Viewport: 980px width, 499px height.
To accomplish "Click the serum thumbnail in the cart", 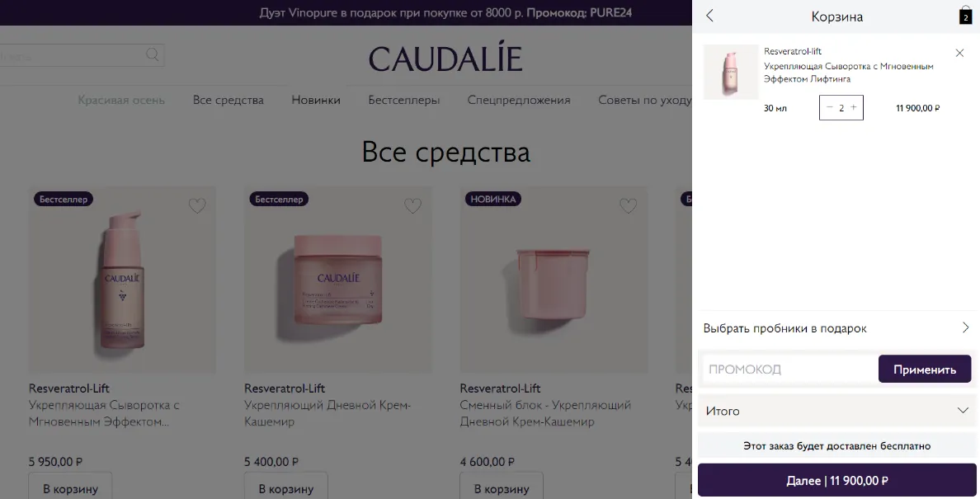I will 731,72.
